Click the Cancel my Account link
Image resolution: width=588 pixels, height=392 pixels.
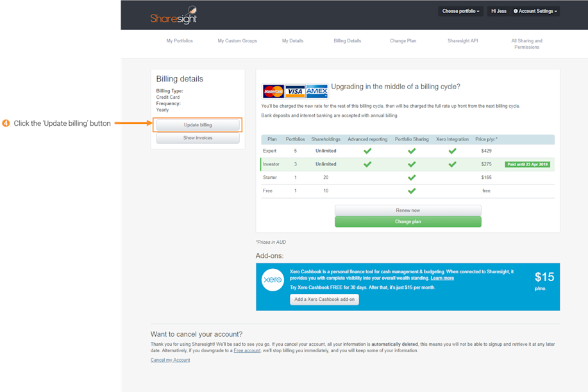pyautogui.click(x=171, y=360)
